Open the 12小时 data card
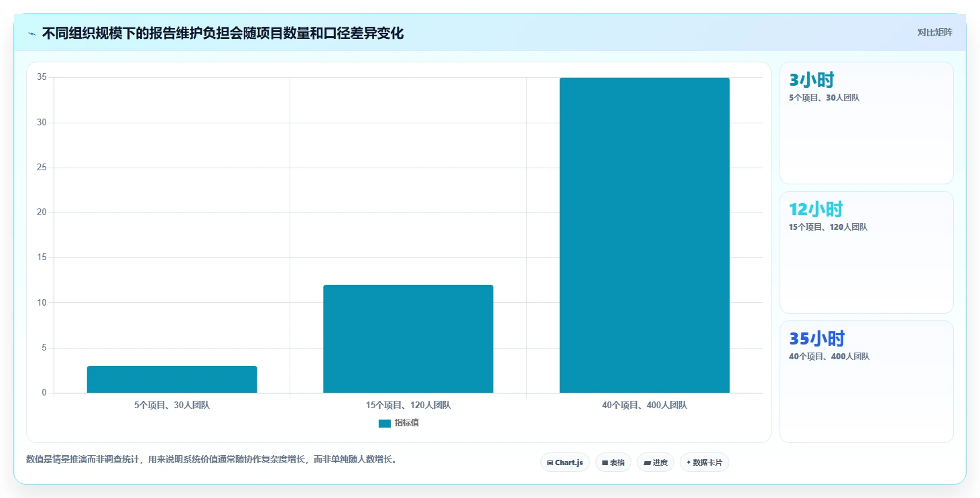This screenshot has height=498, width=980. 867,252
